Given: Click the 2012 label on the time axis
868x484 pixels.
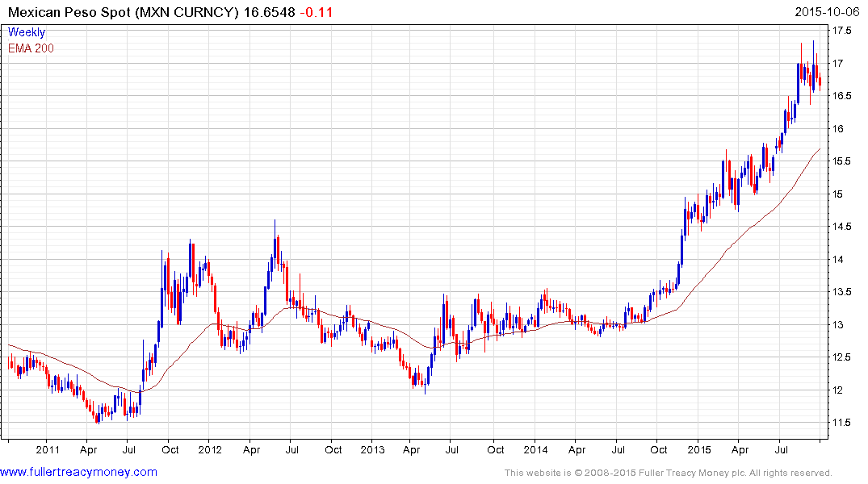Looking at the screenshot, I should pos(210,449).
